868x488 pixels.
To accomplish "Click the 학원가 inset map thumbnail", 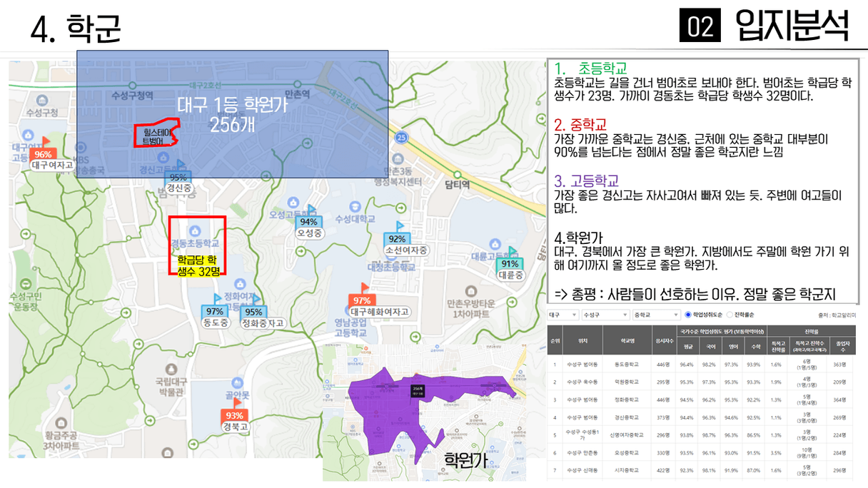I will tap(425, 412).
